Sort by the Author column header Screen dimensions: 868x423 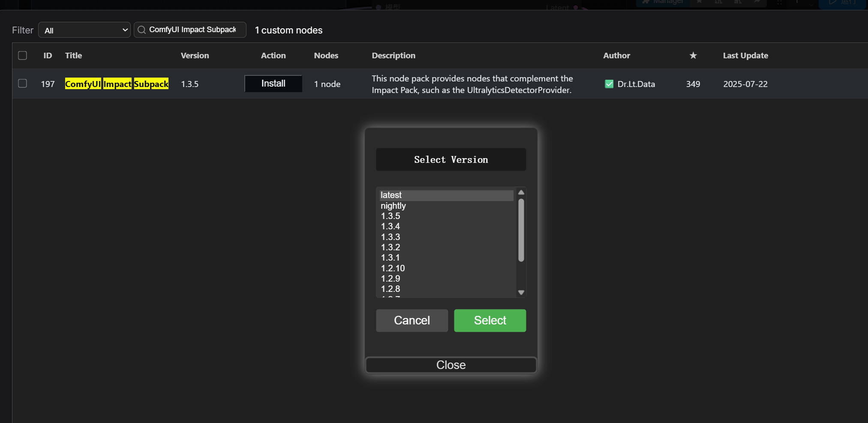(616, 55)
